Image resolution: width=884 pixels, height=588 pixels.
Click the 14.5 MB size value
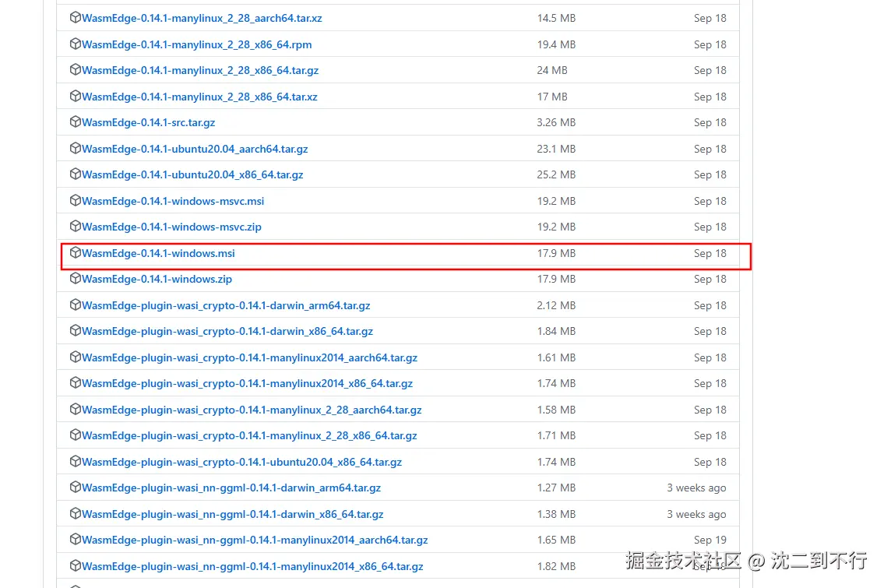556,18
